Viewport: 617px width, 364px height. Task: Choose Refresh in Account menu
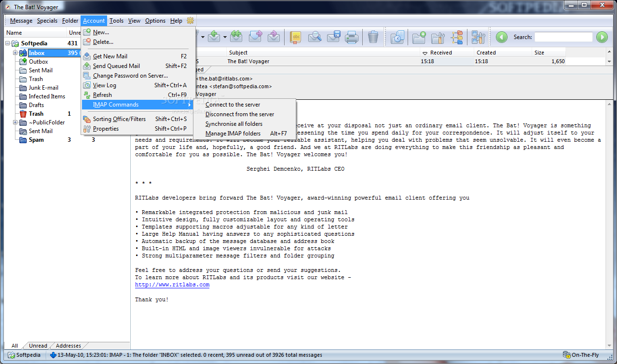[x=138, y=95]
